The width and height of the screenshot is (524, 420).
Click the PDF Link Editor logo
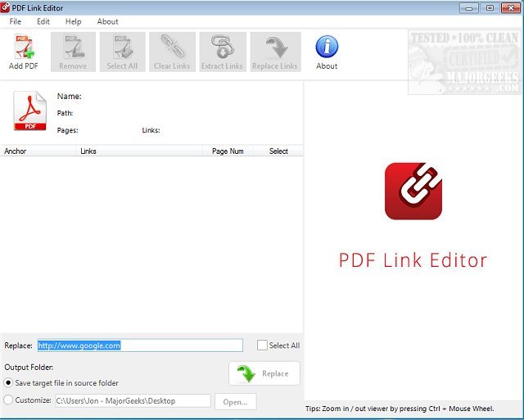tap(413, 191)
